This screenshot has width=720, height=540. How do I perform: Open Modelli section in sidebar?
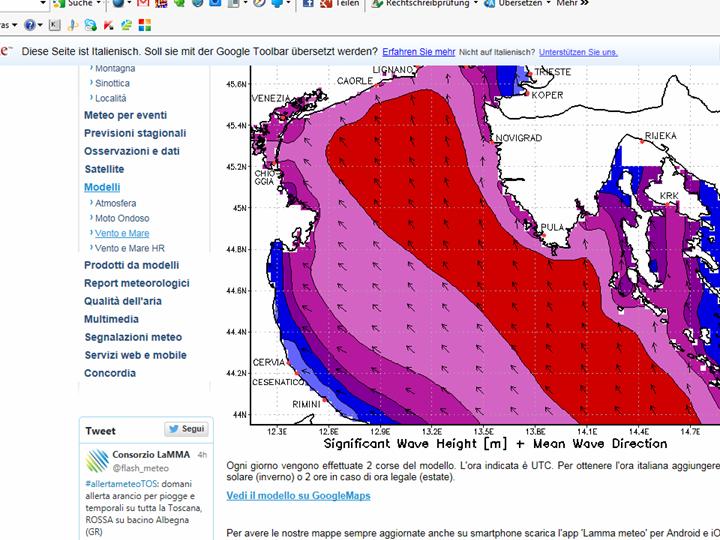(102, 187)
